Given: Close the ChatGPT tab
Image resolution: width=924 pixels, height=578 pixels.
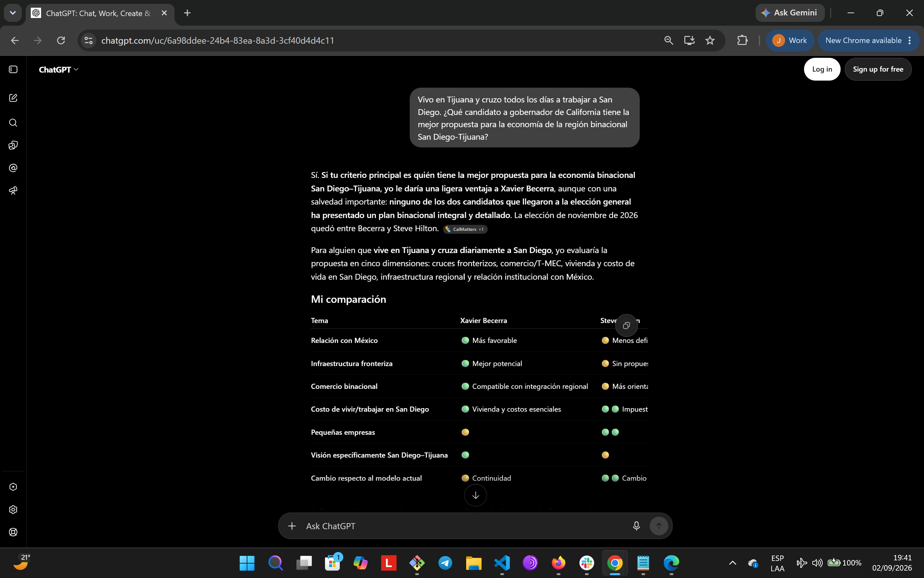Looking at the screenshot, I should (x=164, y=13).
